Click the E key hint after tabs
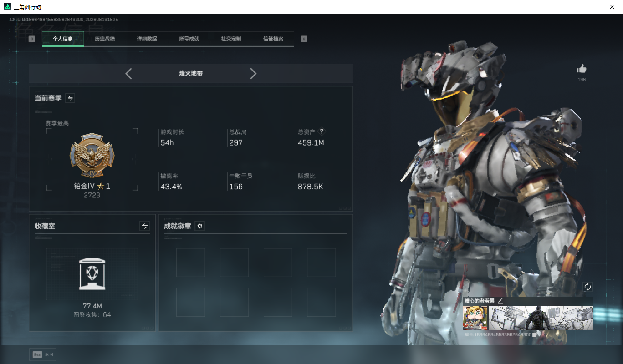The height and width of the screenshot is (364, 623). coord(304,39)
